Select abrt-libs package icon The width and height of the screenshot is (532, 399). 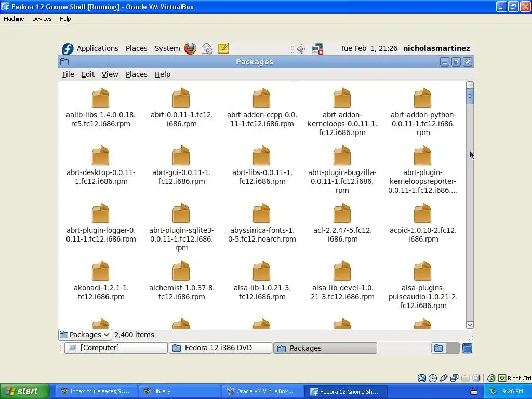click(262, 155)
